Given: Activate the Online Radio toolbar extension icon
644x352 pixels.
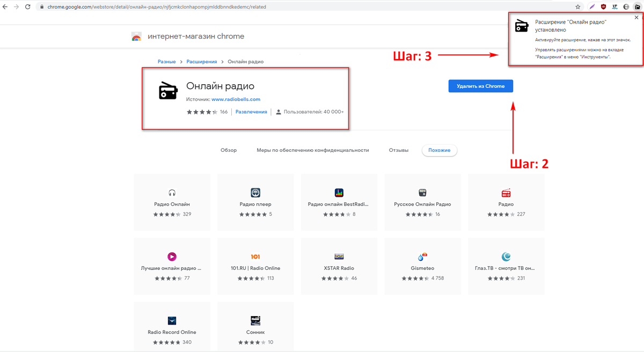Looking at the screenshot, I should tap(637, 7).
